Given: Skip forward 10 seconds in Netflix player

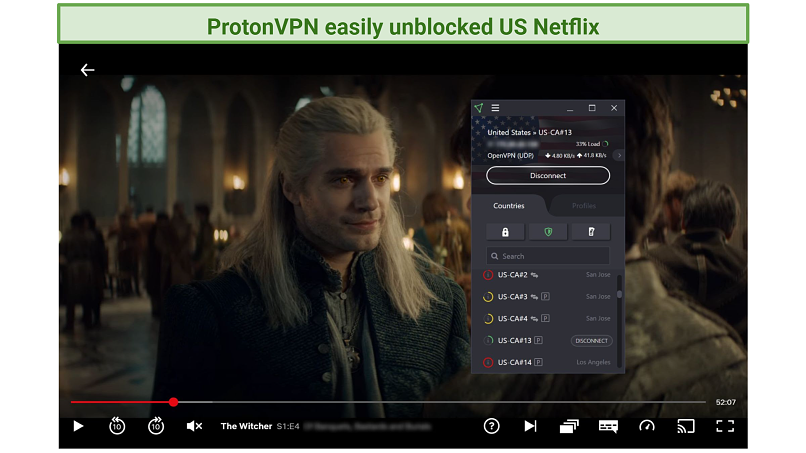Looking at the screenshot, I should click(x=156, y=426).
